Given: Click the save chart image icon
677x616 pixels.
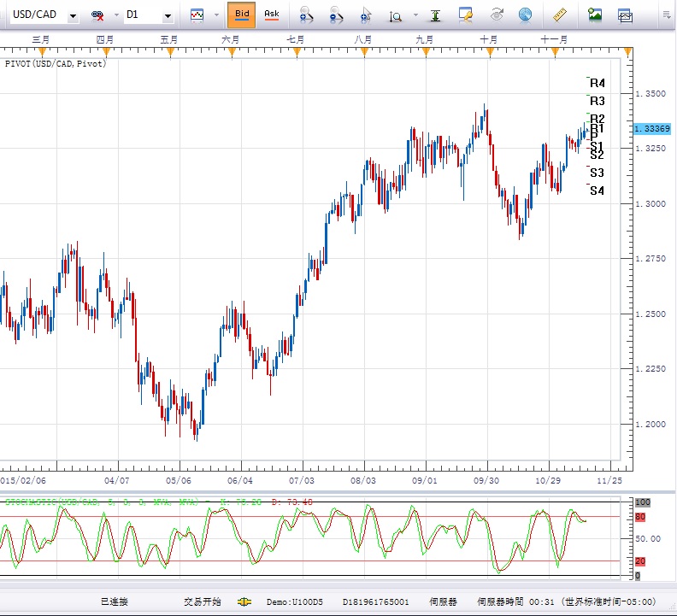Looking at the screenshot, I should tap(595, 15).
